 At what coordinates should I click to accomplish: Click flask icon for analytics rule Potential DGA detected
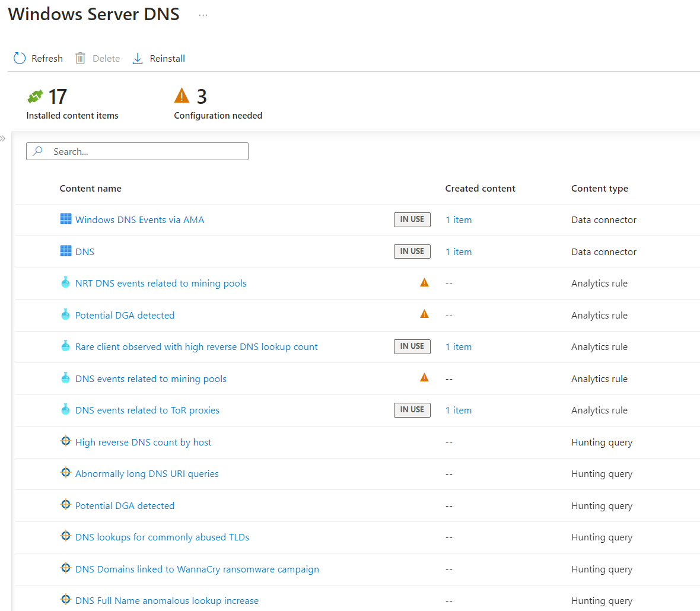[x=66, y=314]
